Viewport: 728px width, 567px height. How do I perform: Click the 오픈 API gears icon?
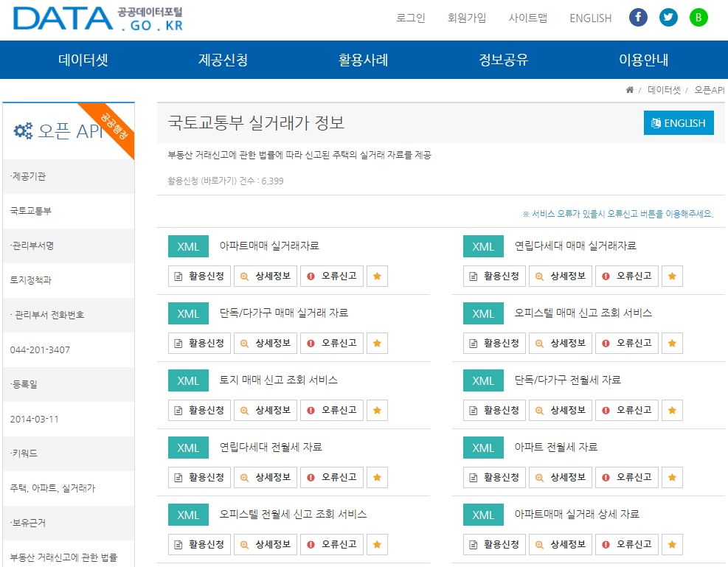[x=23, y=131]
